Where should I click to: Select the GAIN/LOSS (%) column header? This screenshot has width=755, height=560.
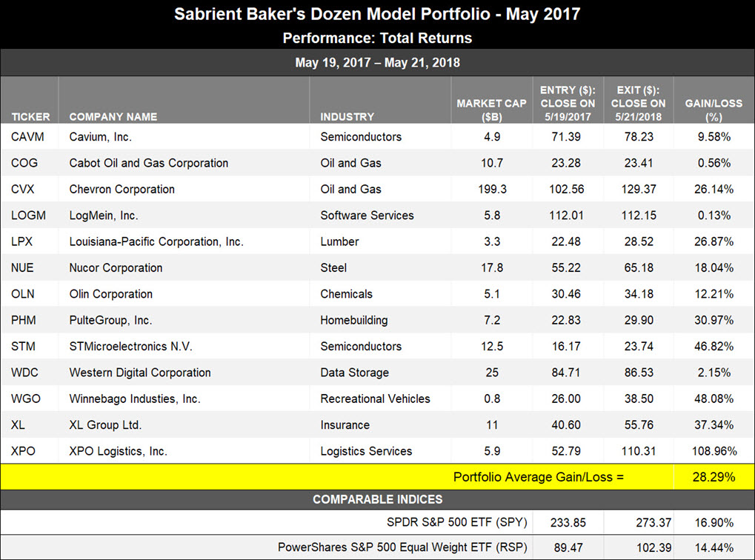(714, 110)
